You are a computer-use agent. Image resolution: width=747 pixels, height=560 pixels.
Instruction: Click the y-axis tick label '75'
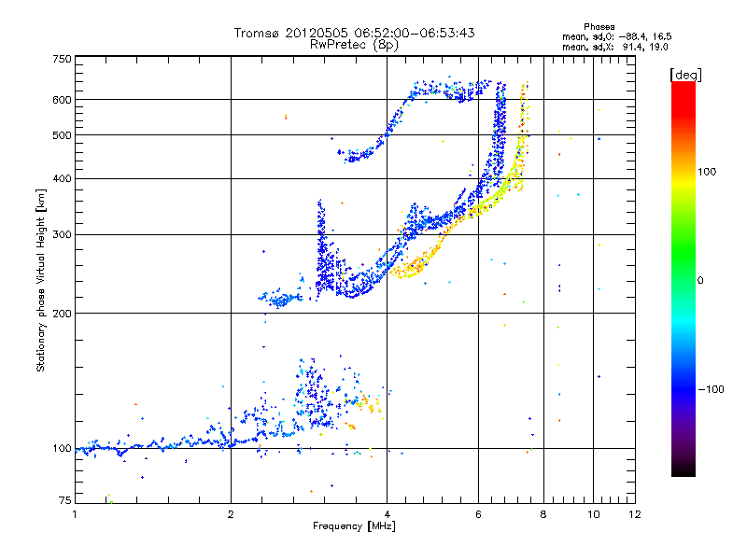pos(65,500)
